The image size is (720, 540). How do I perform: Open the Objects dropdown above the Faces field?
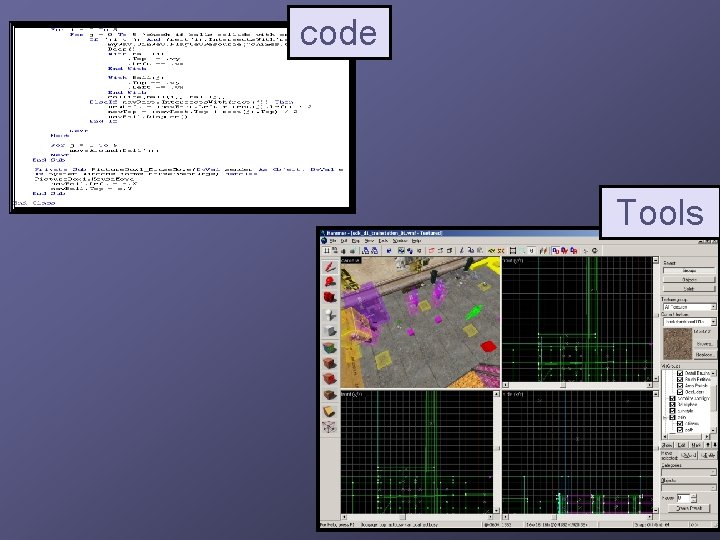tap(689, 487)
